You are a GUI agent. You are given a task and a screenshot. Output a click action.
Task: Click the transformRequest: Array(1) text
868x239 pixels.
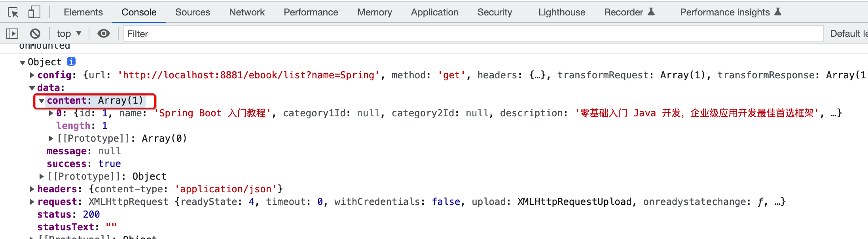click(632, 75)
